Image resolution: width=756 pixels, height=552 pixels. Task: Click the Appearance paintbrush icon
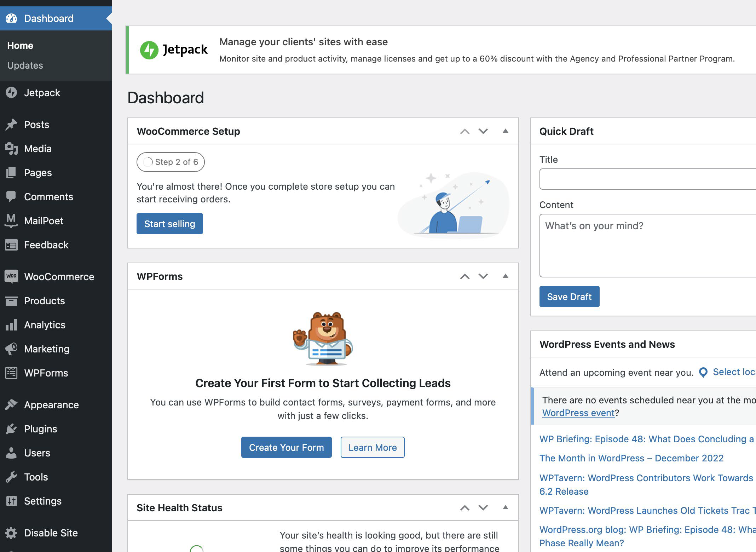click(11, 404)
